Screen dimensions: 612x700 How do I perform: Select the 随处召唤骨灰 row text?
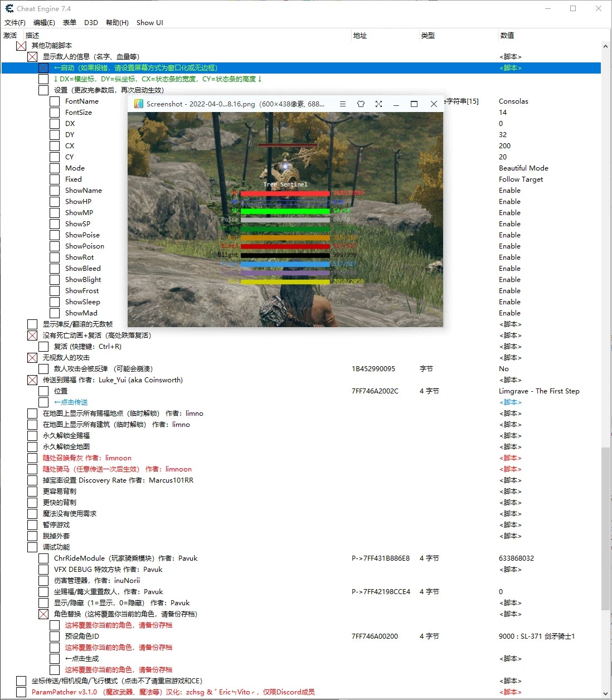[x=87, y=458]
